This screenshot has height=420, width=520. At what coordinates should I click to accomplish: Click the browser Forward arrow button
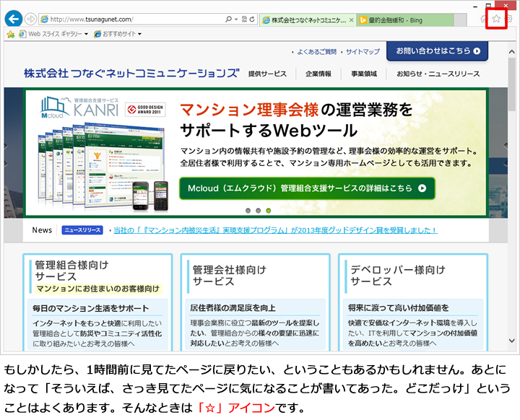pos(30,19)
